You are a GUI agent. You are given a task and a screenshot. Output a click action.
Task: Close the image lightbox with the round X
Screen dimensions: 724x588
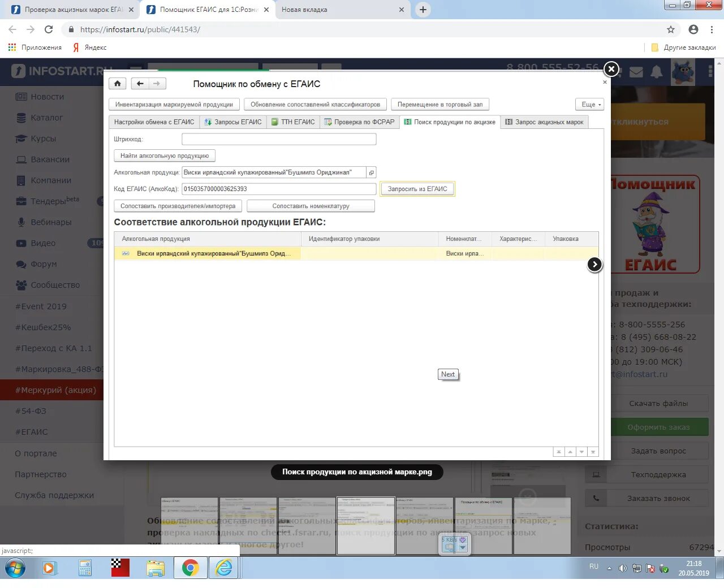coord(611,69)
